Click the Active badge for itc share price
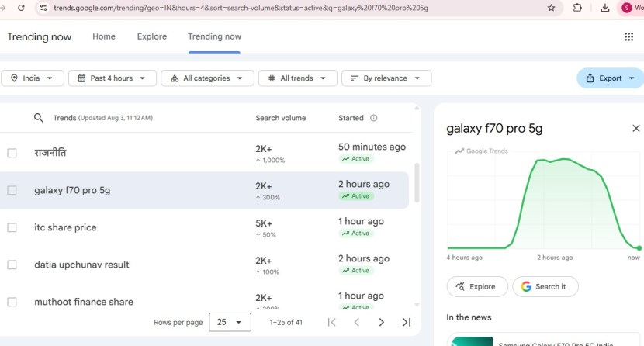The height and width of the screenshot is (346, 644). [355, 234]
